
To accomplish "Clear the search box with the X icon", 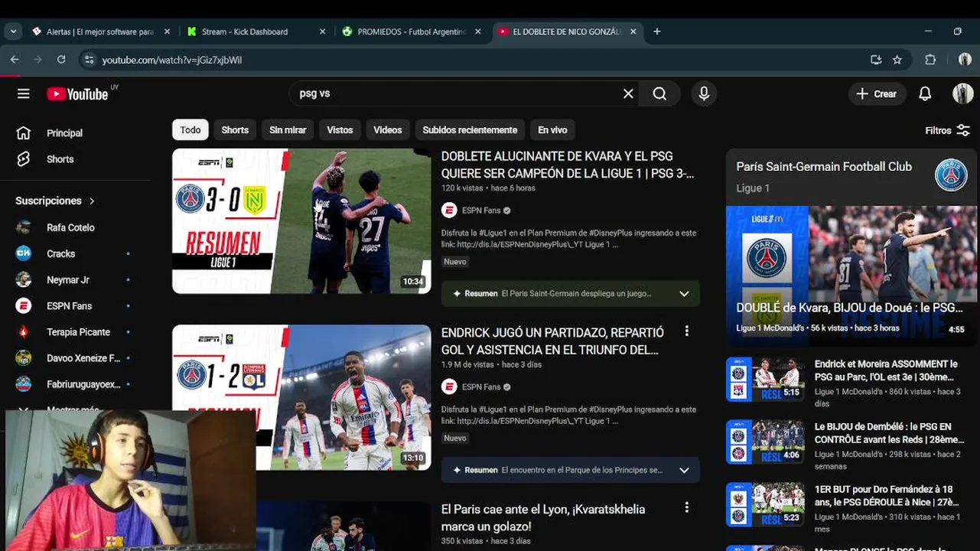I will coord(628,93).
